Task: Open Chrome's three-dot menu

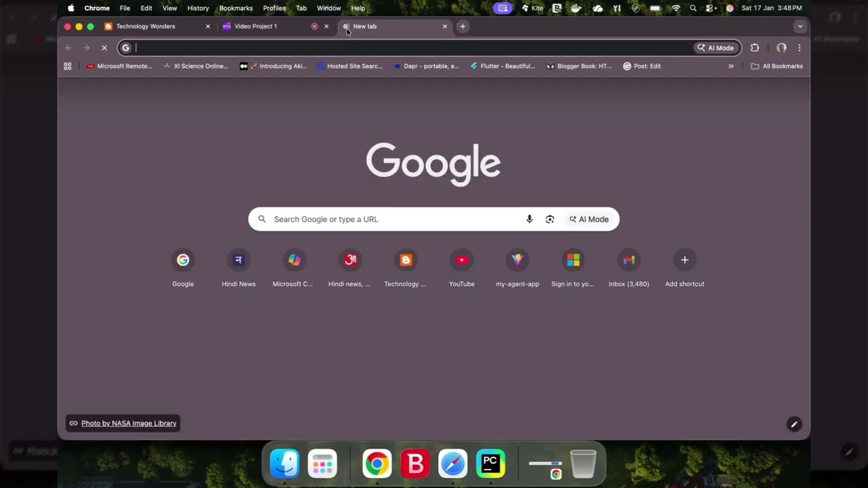Action: pyautogui.click(x=800, y=47)
